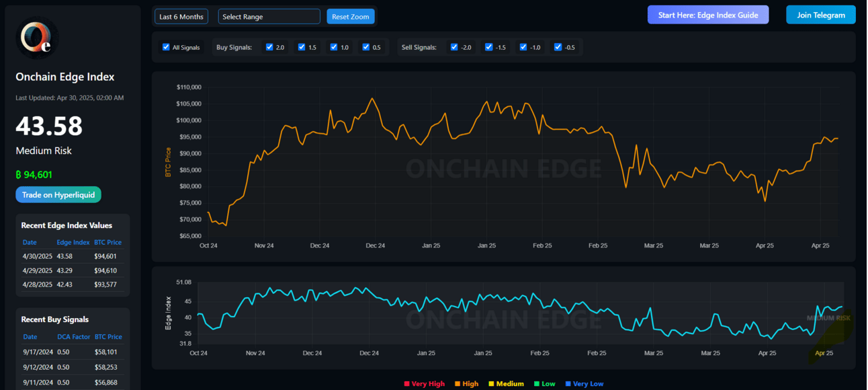Click the Last Updated timestamp text

click(x=70, y=98)
